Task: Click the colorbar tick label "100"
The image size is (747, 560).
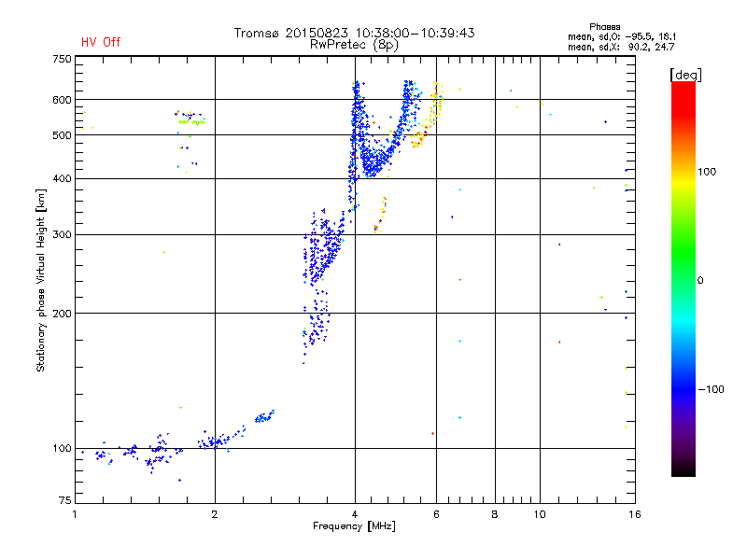Action: click(x=707, y=172)
